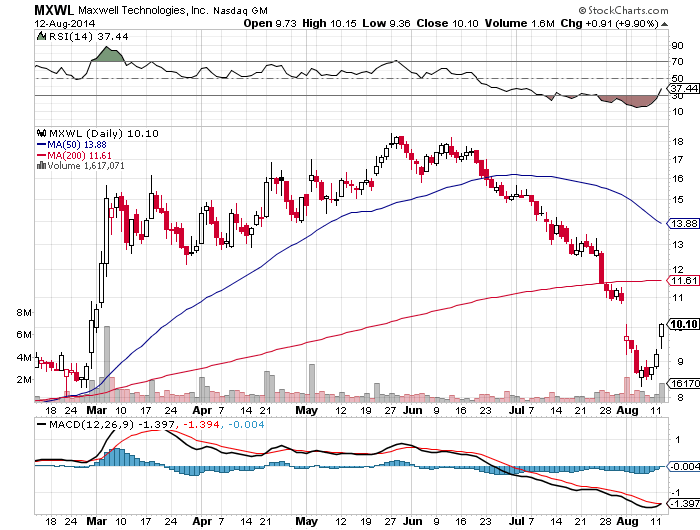Image resolution: width=700 pixels, height=530 pixels.
Task: Click the up triangle after the Chg percentage
Action: pos(664,24)
